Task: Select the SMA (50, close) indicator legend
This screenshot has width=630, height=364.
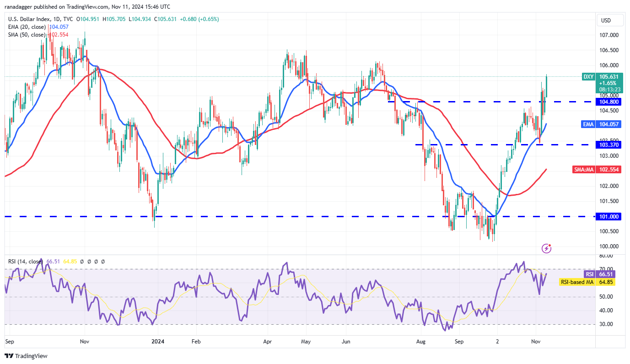Action: point(27,35)
